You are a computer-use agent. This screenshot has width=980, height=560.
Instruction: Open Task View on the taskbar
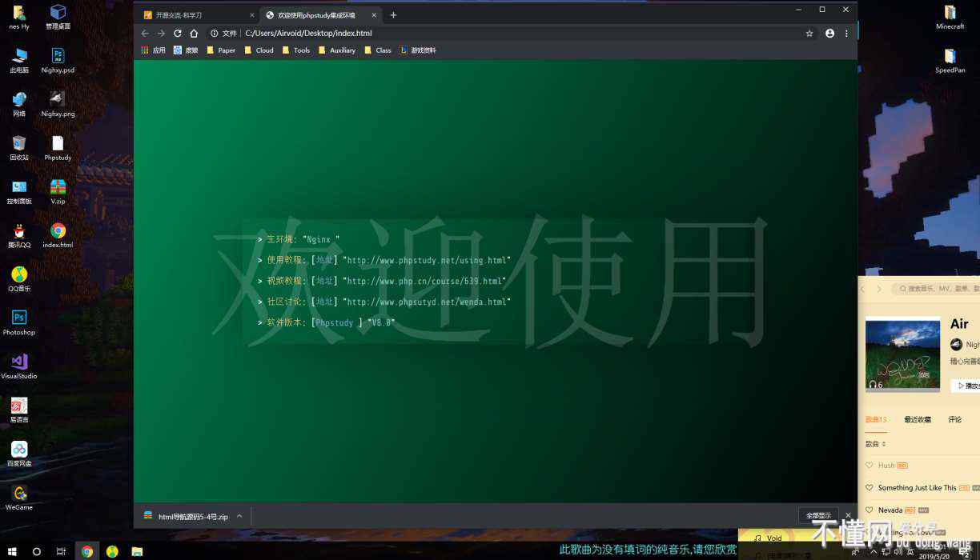pos(61,551)
